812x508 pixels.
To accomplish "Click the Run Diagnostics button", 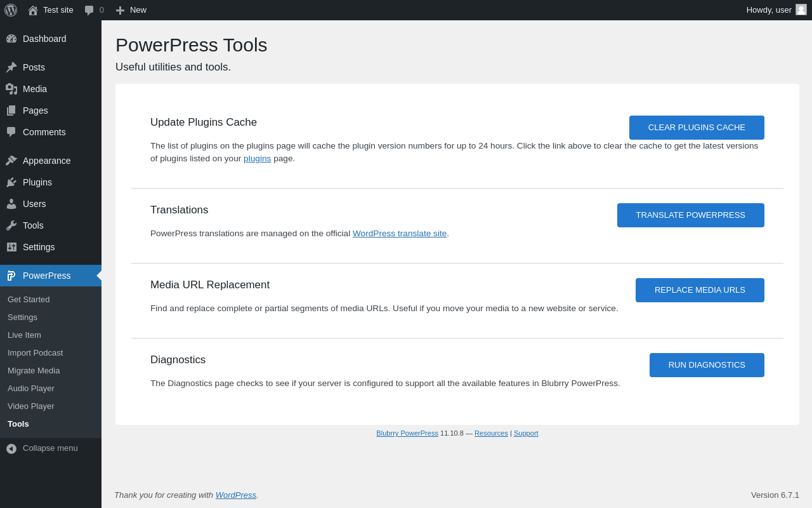I will 707,365.
